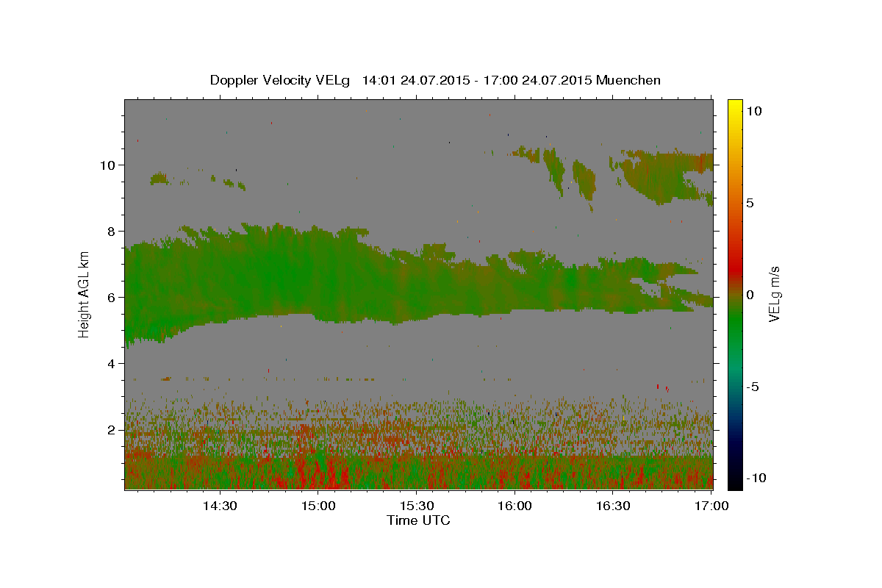The height and width of the screenshot is (588, 882).
Task: Click the 'Height AGL km' axis label
Action: click(x=84, y=293)
